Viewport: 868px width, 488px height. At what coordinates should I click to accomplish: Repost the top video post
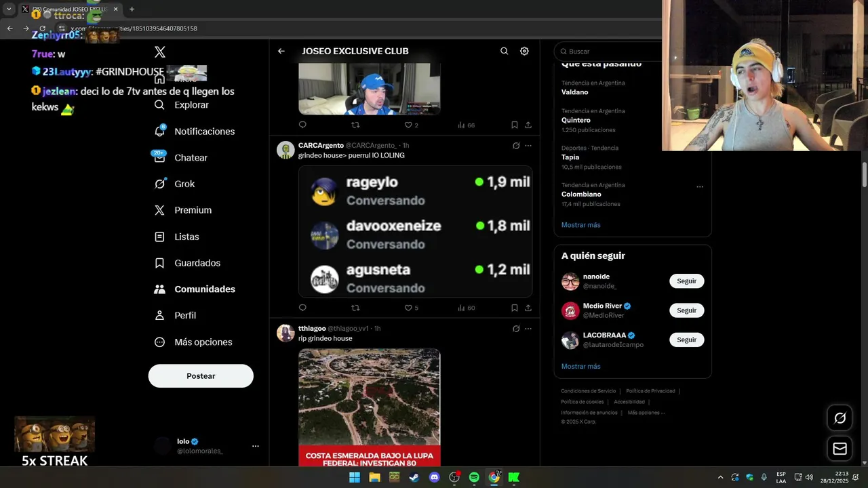click(x=355, y=125)
